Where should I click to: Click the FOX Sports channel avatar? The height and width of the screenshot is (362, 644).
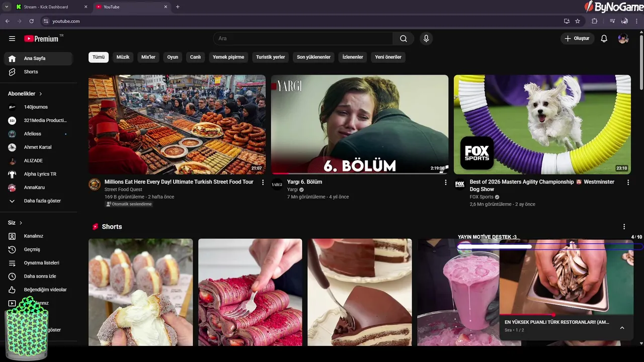tap(460, 184)
